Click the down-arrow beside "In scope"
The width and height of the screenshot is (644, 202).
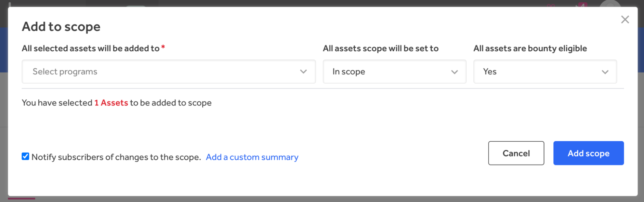coord(455,71)
